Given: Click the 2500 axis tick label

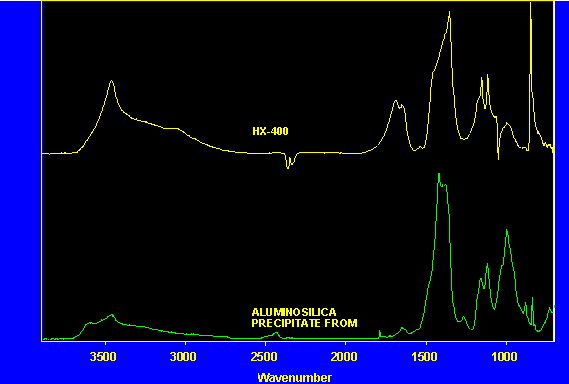Looking at the screenshot, I should click(264, 357).
